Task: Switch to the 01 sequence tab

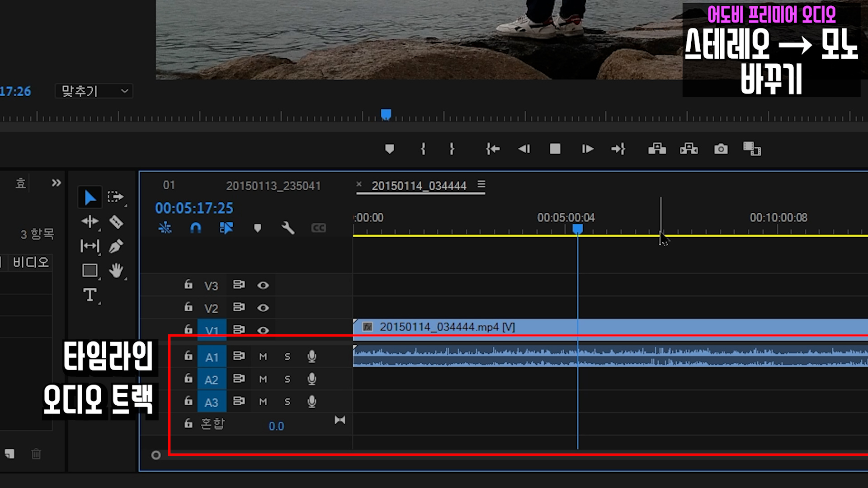Action: pyautogui.click(x=169, y=185)
